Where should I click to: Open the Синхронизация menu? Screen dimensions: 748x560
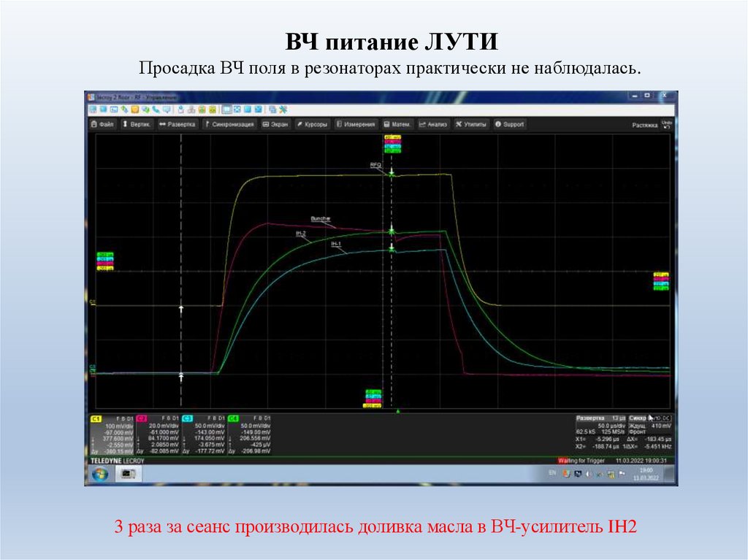point(229,125)
